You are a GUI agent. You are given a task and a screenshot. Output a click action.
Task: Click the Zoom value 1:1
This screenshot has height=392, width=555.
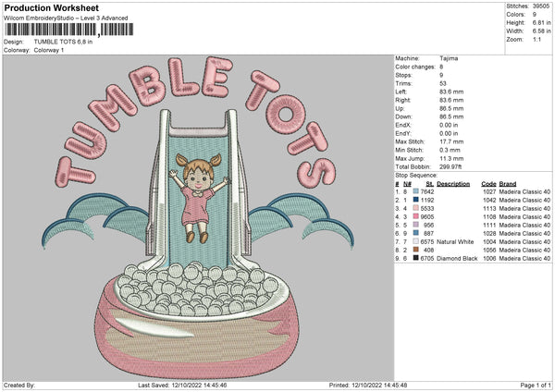[536, 39]
